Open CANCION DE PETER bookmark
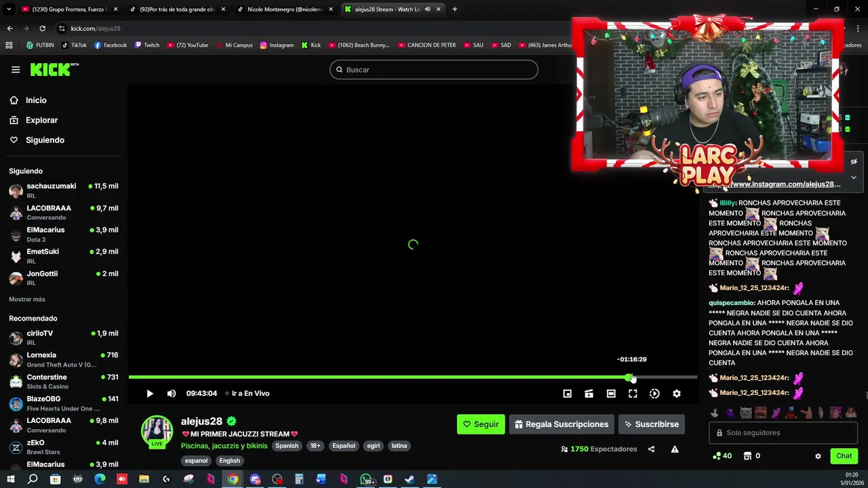Viewport: 868px width, 488px height. [427, 45]
